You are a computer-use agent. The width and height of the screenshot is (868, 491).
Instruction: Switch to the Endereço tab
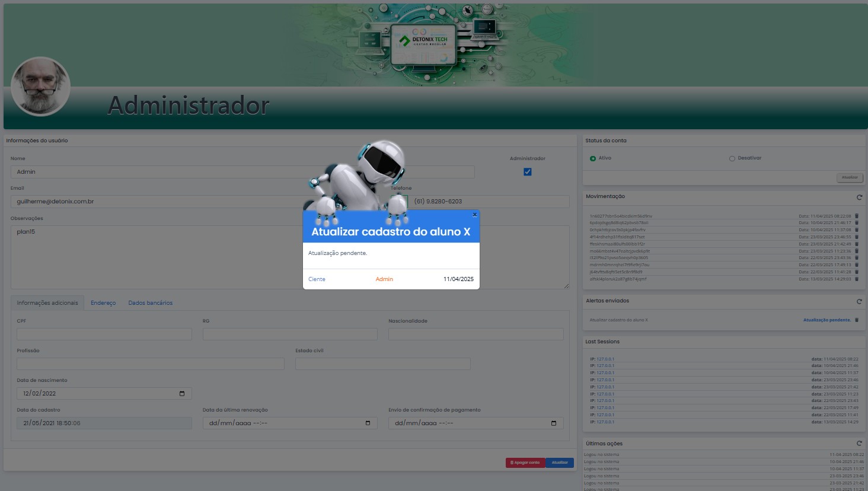click(103, 303)
